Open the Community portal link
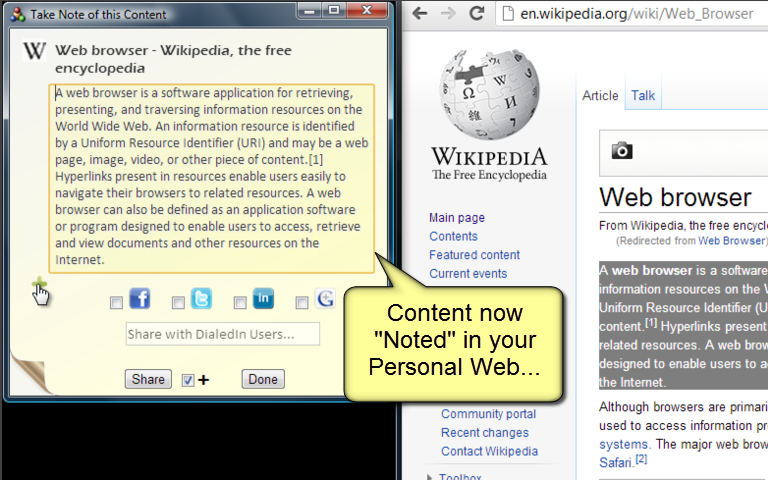 (488, 414)
